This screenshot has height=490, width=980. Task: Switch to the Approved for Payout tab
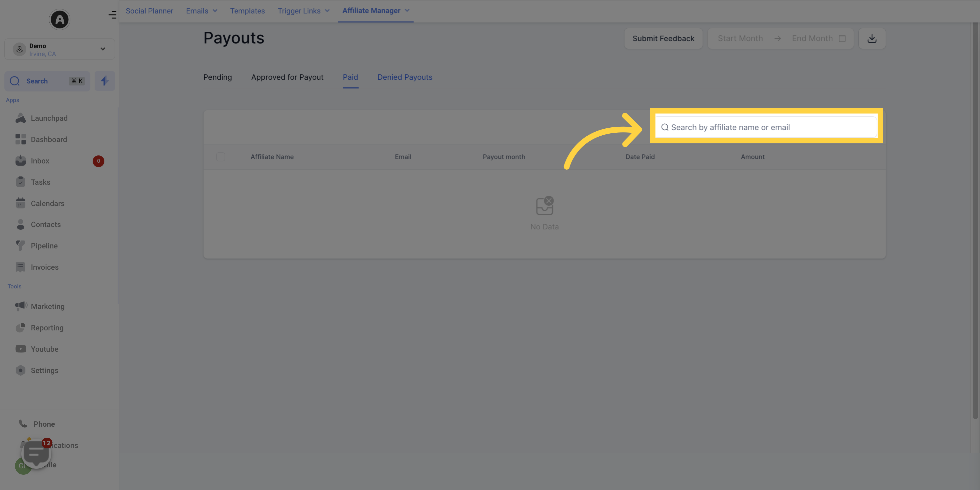point(287,77)
